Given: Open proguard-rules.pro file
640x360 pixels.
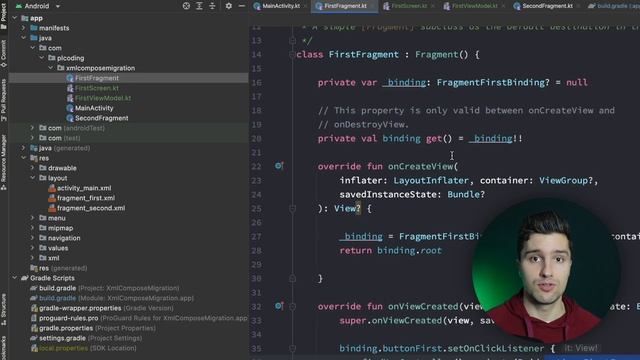Looking at the screenshot, I should (139, 318).
